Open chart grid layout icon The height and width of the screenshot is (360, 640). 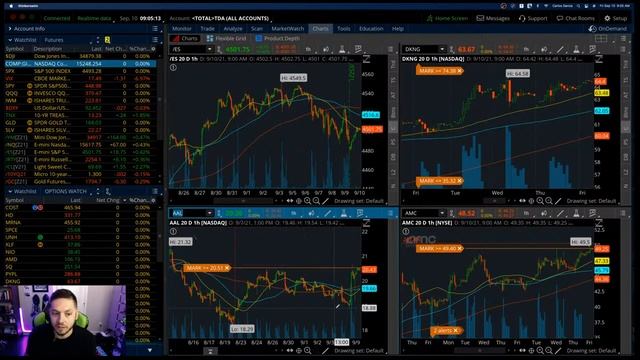coord(601,38)
